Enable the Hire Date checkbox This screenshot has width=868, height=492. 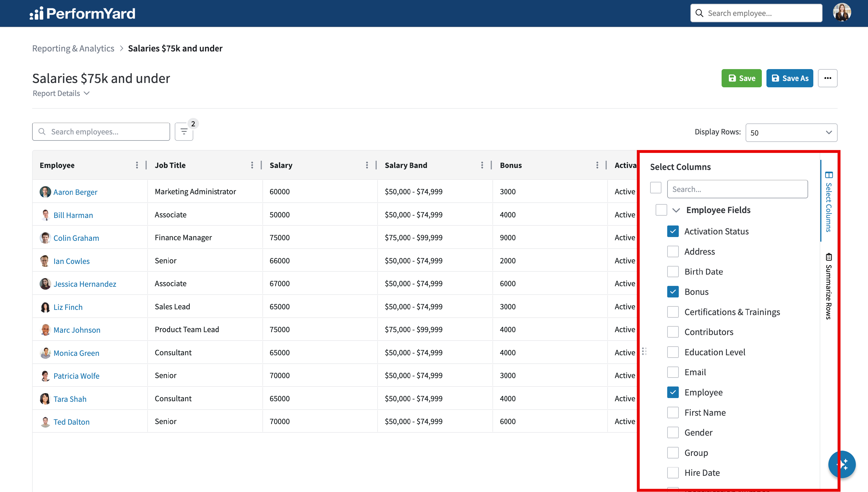673,472
